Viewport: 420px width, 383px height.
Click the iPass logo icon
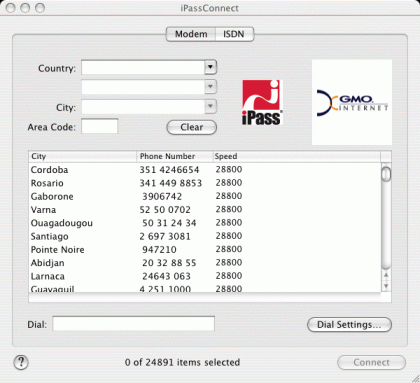[262, 102]
